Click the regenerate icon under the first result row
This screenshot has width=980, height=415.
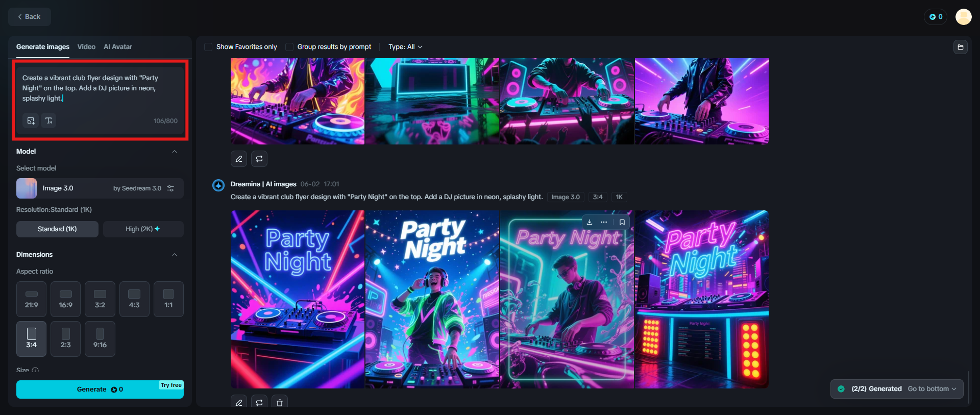click(x=259, y=159)
